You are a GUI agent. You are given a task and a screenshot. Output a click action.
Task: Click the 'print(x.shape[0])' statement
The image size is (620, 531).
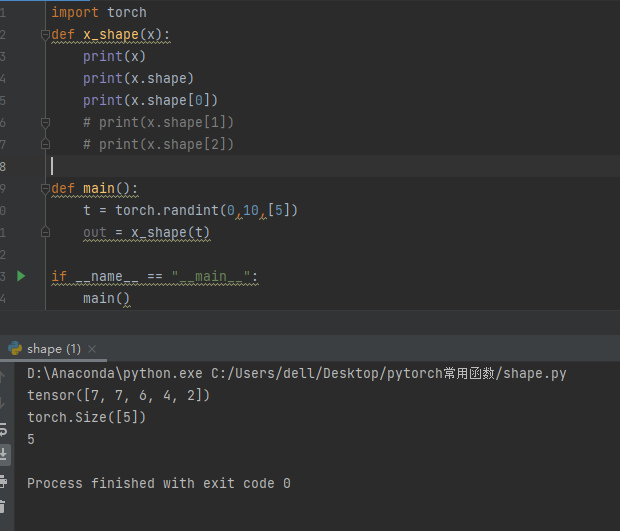(150, 100)
